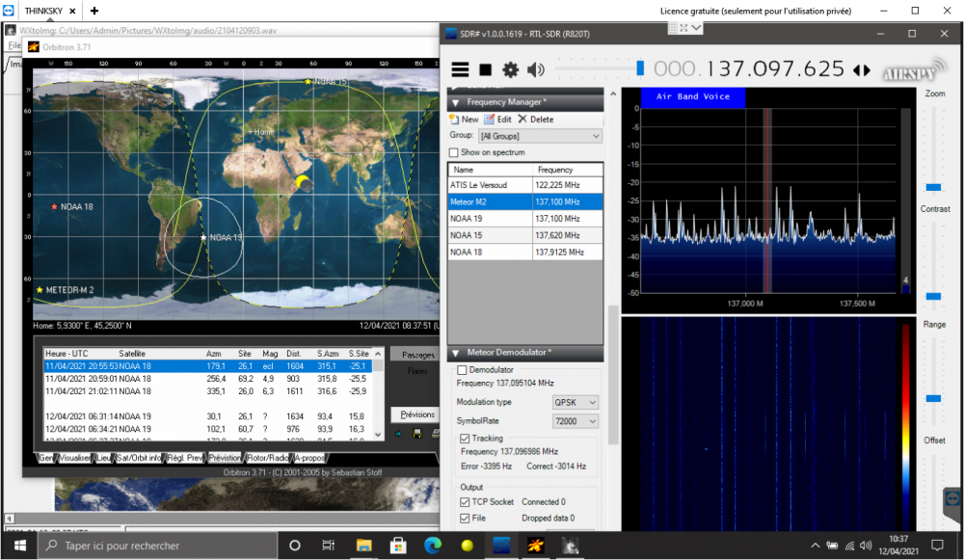Switch to the Sat/Orbit info tab

(139, 458)
